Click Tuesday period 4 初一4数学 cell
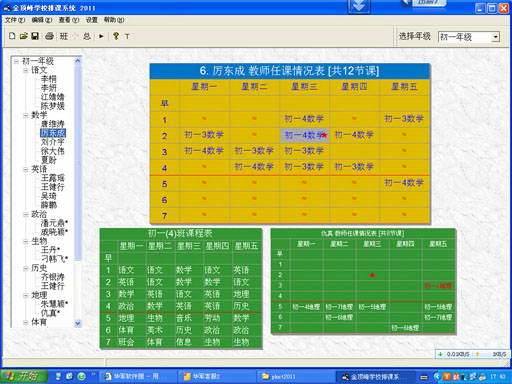This screenshot has width=512, height=384. (254, 167)
